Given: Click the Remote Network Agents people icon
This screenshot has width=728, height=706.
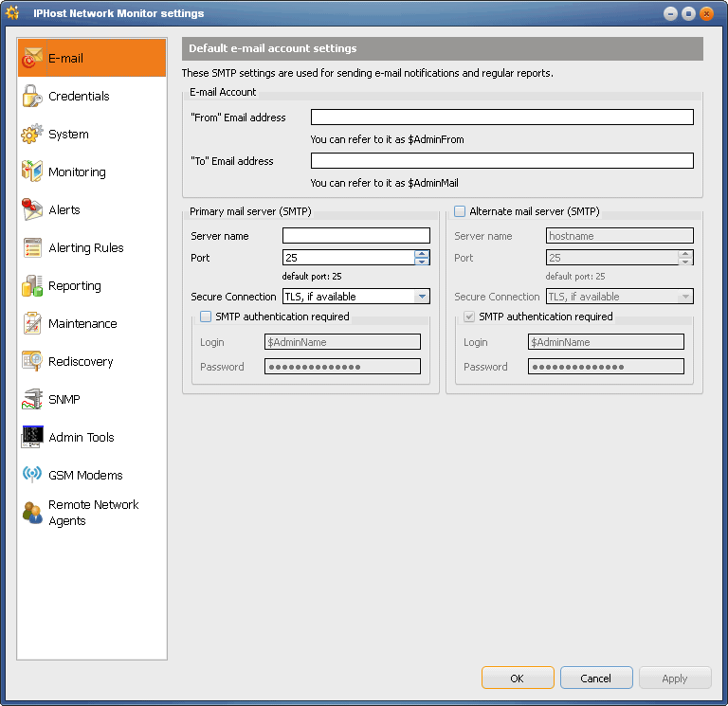Looking at the screenshot, I should 32,513.
